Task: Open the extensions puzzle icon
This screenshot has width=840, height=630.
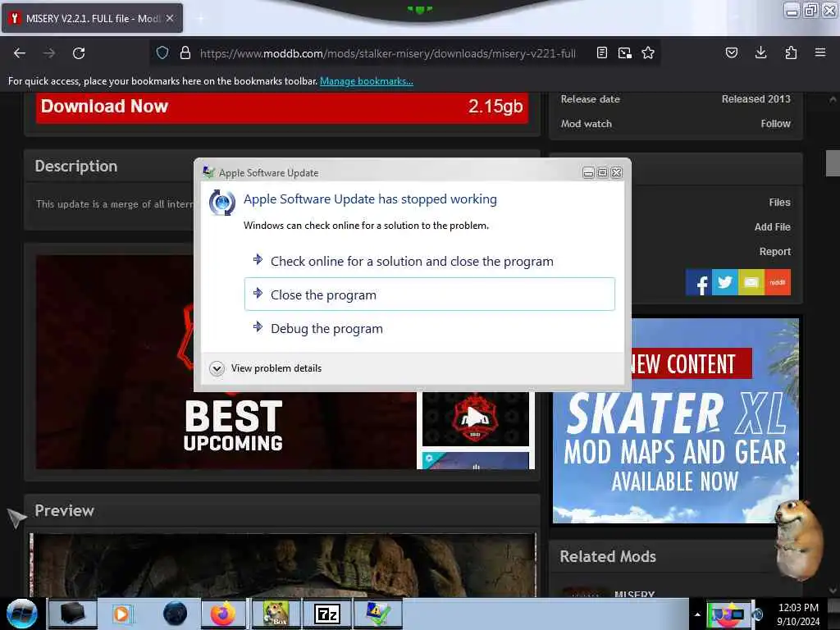Action: point(791,52)
